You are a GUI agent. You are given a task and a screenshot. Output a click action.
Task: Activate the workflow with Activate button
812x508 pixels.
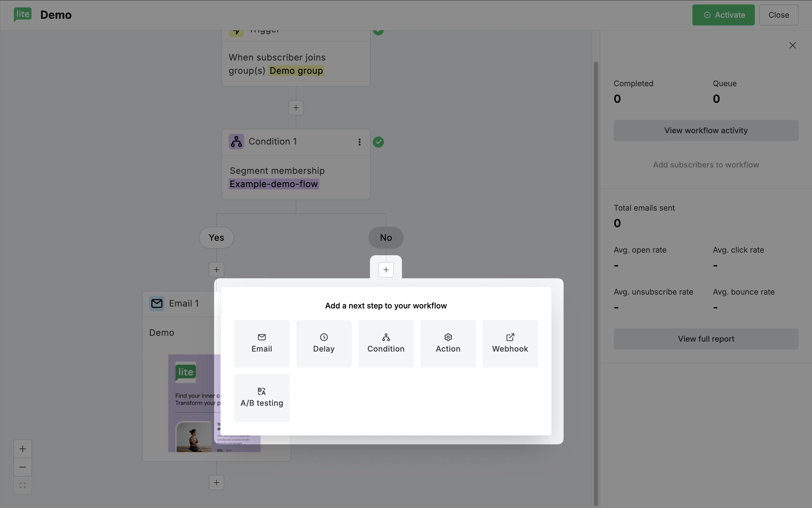coord(723,15)
